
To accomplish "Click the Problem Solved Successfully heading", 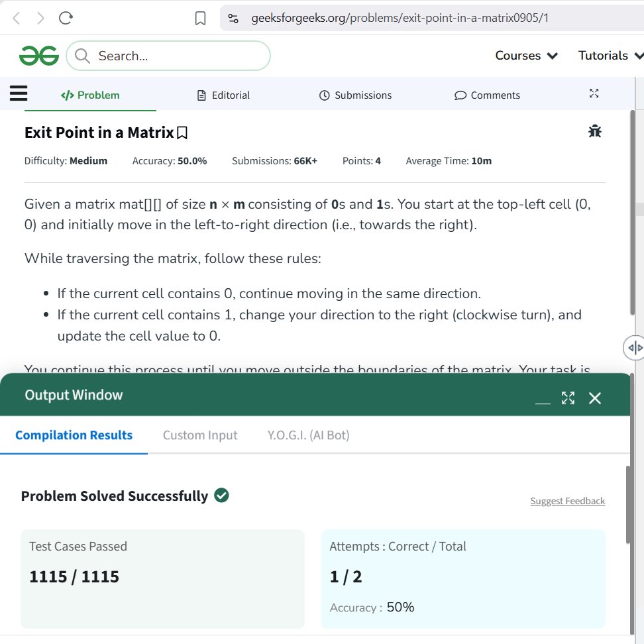I will pyautogui.click(x=115, y=496).
